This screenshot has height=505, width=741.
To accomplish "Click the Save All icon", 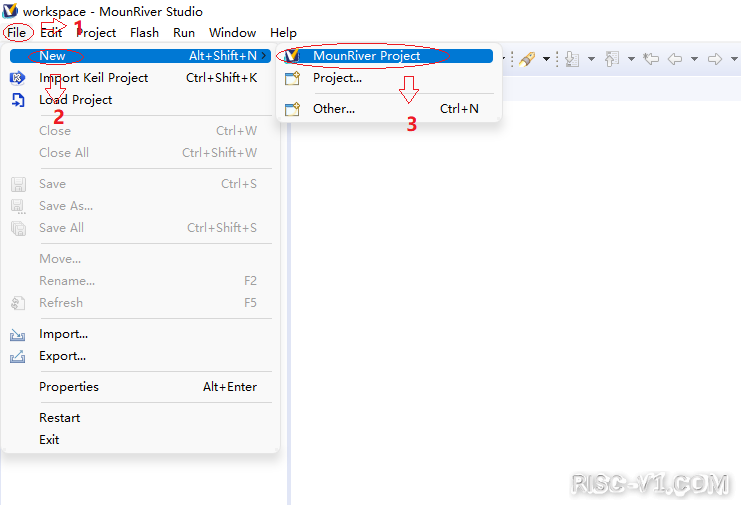I will coord(18,228).
